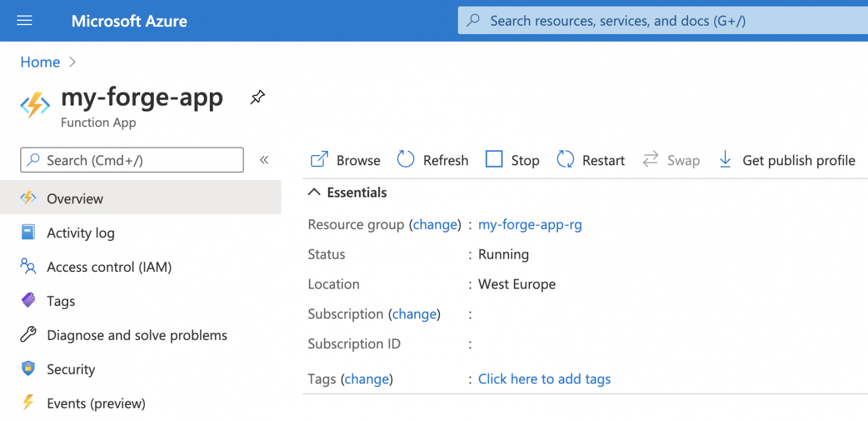Open Activity log
Viewport: 868px width, 421px height.
click(x=80, y=233)
